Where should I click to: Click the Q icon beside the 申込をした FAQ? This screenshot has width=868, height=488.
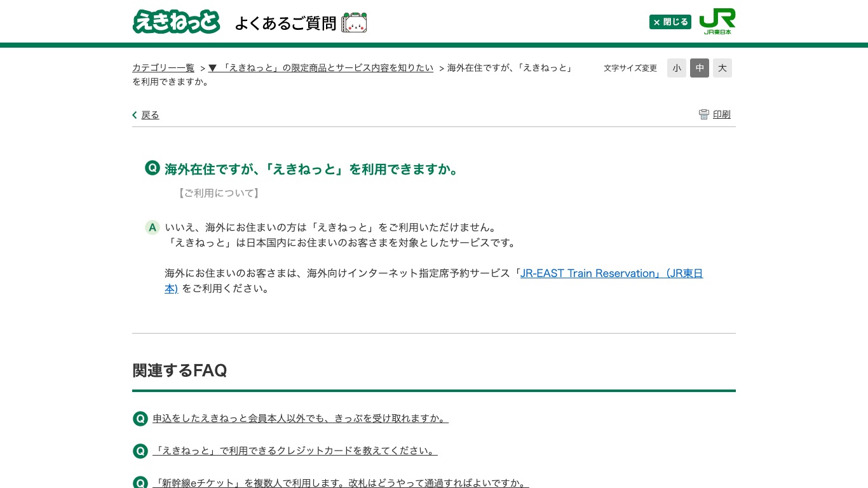click(x=140, y=419)
